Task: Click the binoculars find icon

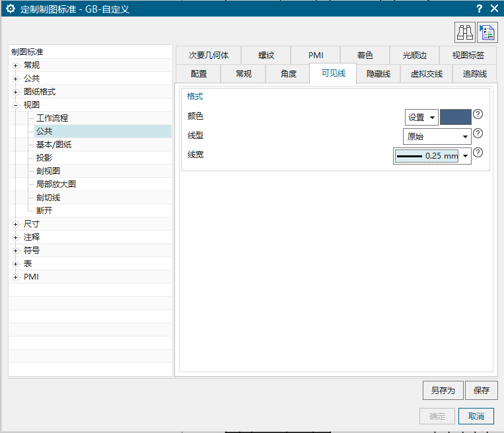Action: tap(465, 32)
